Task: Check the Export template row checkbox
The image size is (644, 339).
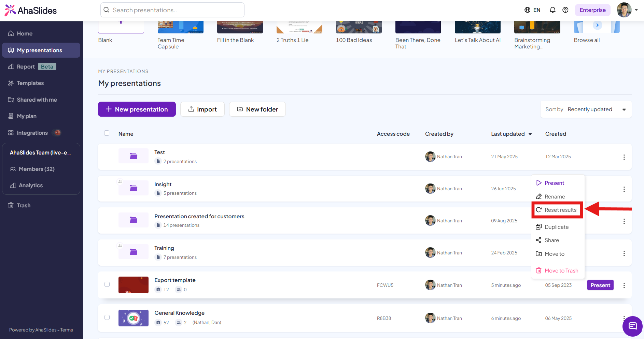Action: (107, 284)
